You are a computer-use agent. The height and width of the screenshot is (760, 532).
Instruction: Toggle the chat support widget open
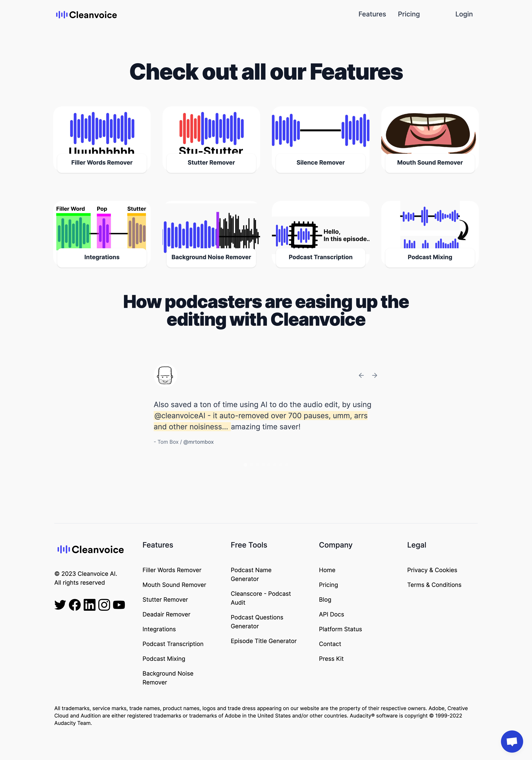512,741
